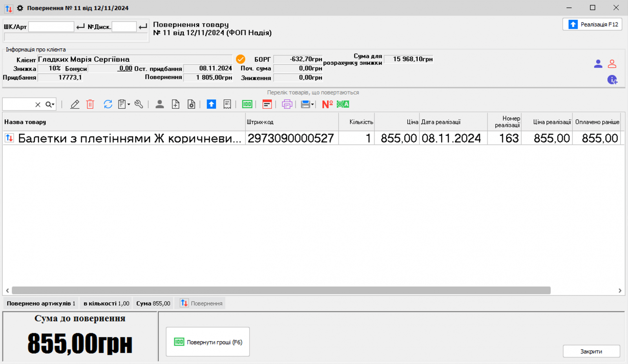Open the wrench settings tool

(x=139, y=104)
